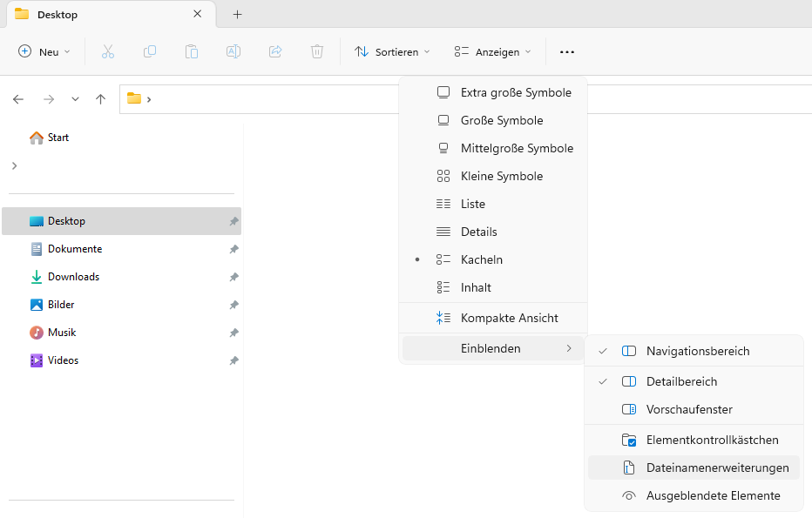Open the Downloads folder in sidebar
Viewport: 812px width, 518px height.
click(x=73, y=277)
